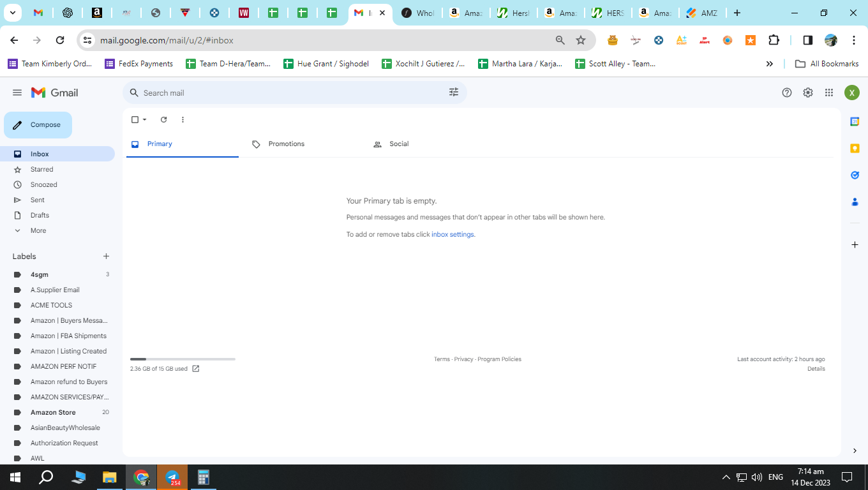
Task: Open the Gmail main menu hamburger icon
Action: [x=17, y=93]
